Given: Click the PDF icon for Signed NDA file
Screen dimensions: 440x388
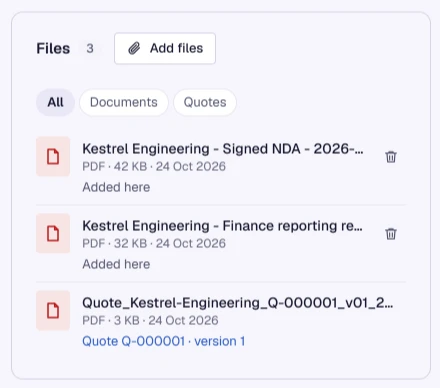Looking at the screenshot, I should pyautogui.click(x=53, y=156).
